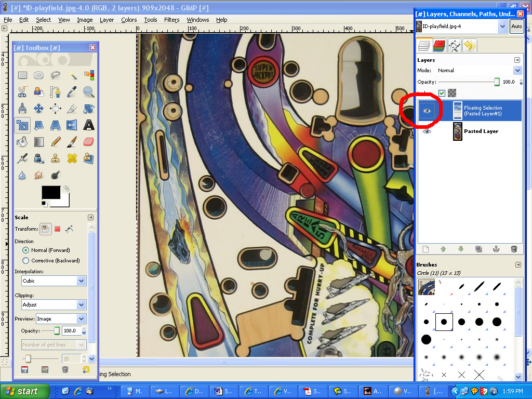Select the Bucket Fill tool
This screenshot has width=532, height=399.
click(x=22, y=141)
